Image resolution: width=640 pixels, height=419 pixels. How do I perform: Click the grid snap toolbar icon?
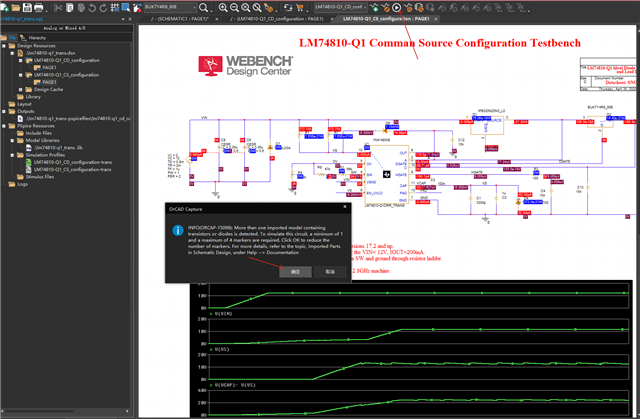[x=115, y=7]
